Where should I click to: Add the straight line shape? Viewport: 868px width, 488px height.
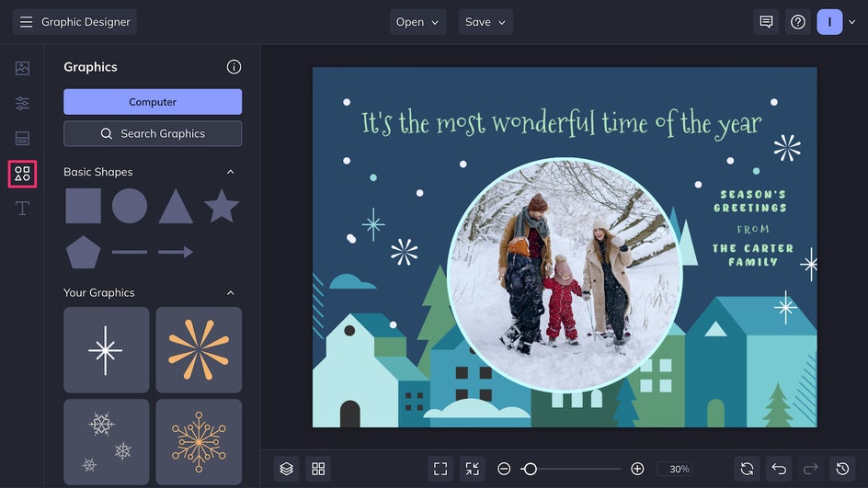130,253
